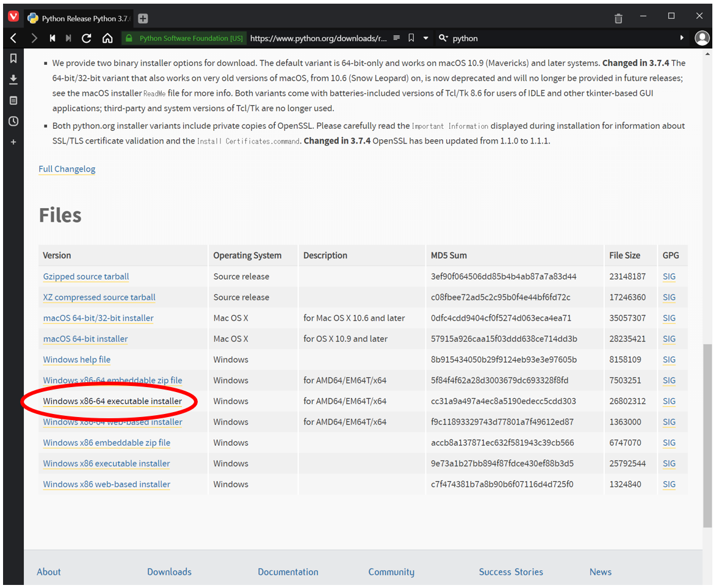Download the Gzipped source tarball
This screenshot has height=588, width=716.
[86, 277]
